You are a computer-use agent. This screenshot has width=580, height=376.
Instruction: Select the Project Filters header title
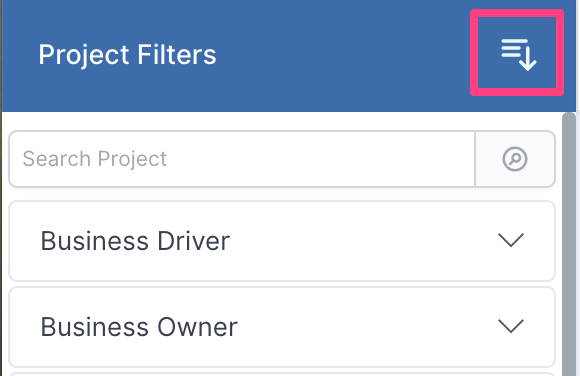(127, 55)
